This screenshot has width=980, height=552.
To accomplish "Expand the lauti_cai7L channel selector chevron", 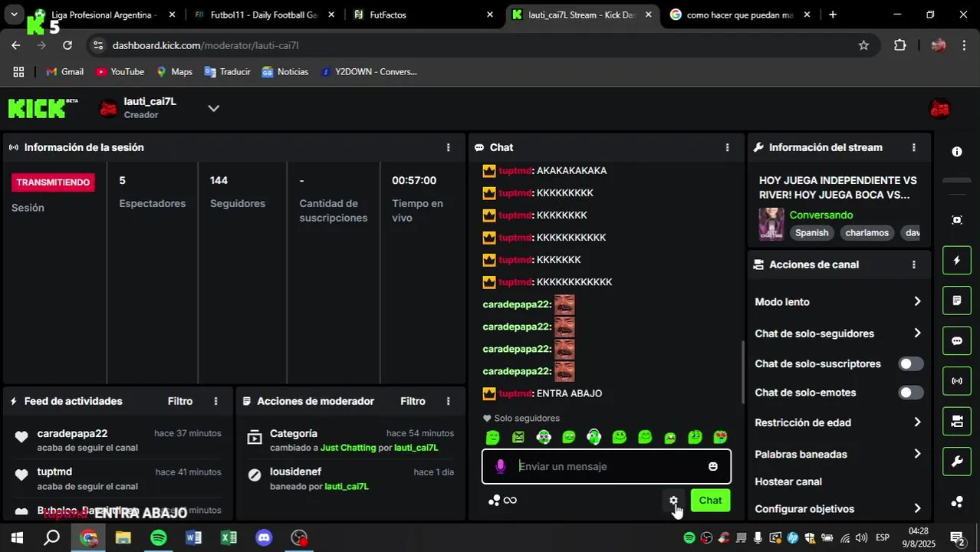I will click(x=214, y=108).
